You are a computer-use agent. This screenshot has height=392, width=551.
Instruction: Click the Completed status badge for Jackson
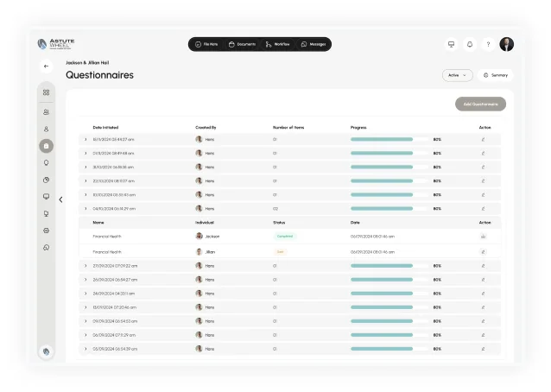pos(285,237)
